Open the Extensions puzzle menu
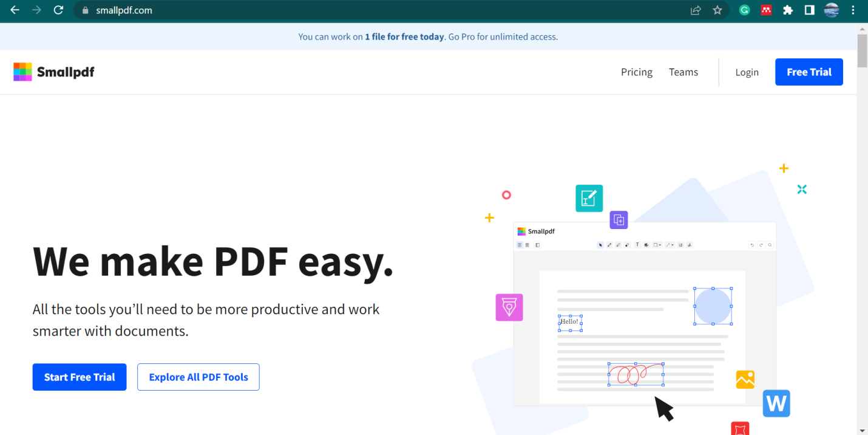This screenshot has width=868, height=435. [x=788, y=10]
